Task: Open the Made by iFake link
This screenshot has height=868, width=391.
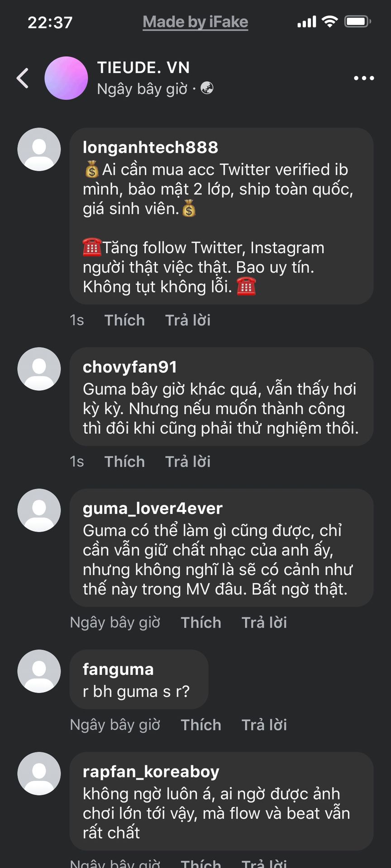Action: click(195, 22)
